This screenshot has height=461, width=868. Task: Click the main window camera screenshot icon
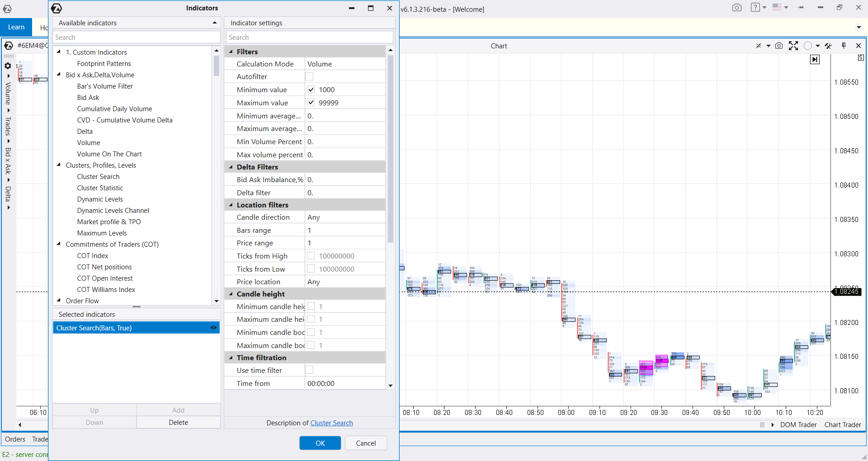coord(737,7)
